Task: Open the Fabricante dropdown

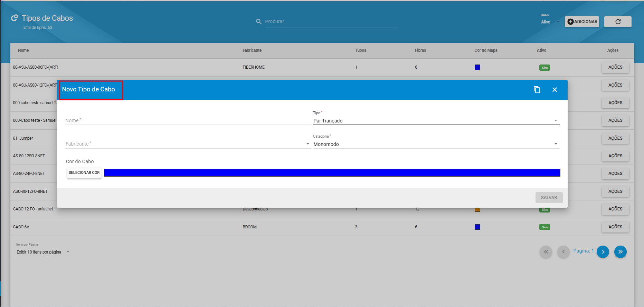Action: (x=187, y=144)
